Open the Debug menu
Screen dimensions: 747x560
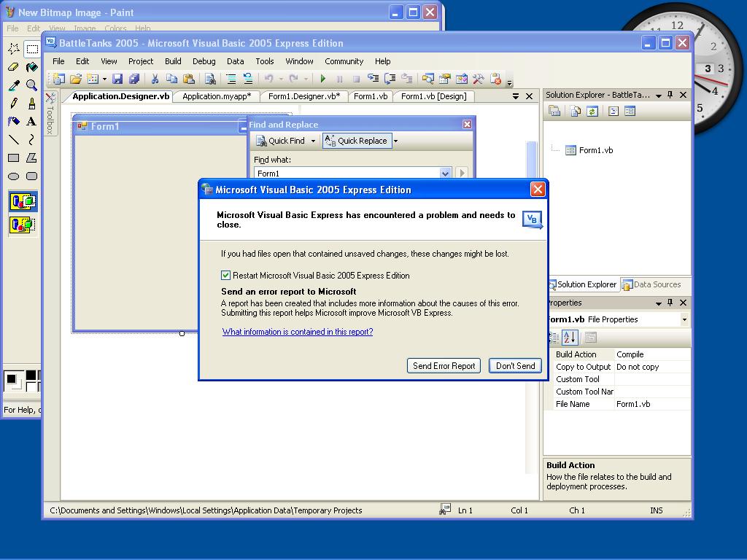(x=204, y=61)
